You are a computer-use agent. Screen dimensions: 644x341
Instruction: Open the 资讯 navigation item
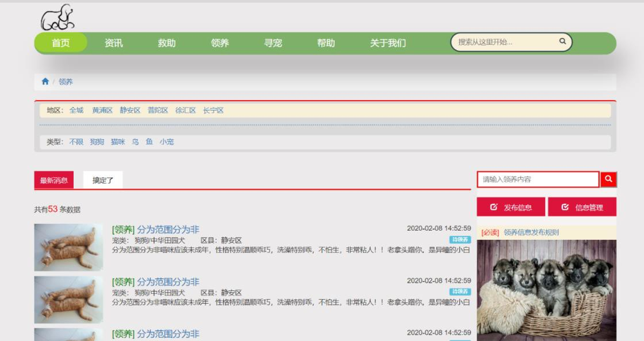point(114,43)
